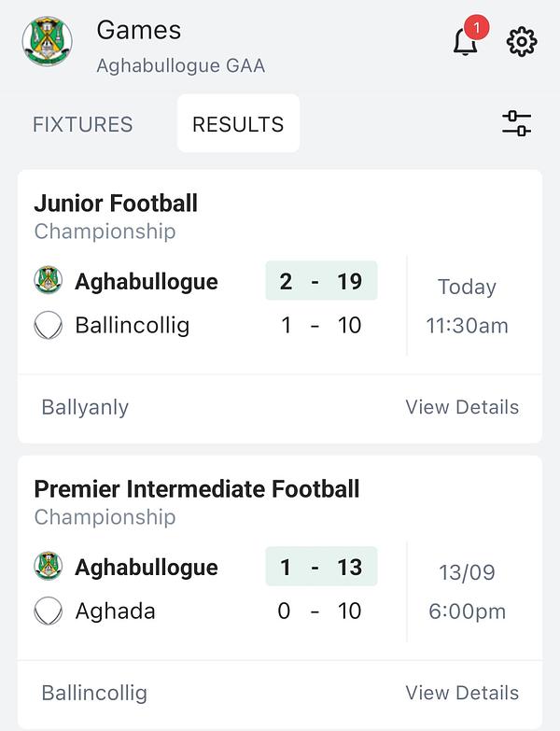Open the filter sliders icon
560x731 pixels.
(x=517, y=123)
